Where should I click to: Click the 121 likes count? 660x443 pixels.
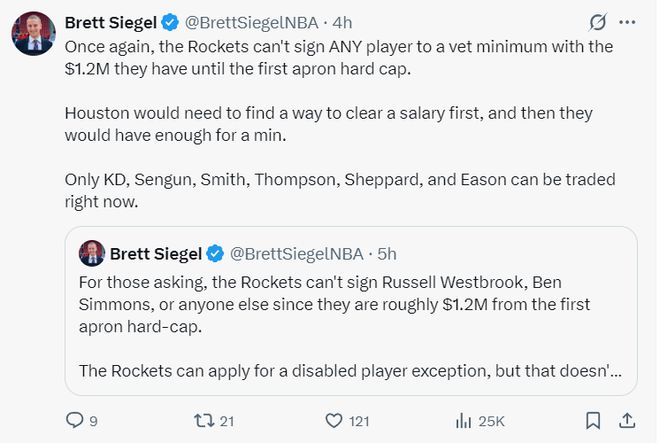359,420
